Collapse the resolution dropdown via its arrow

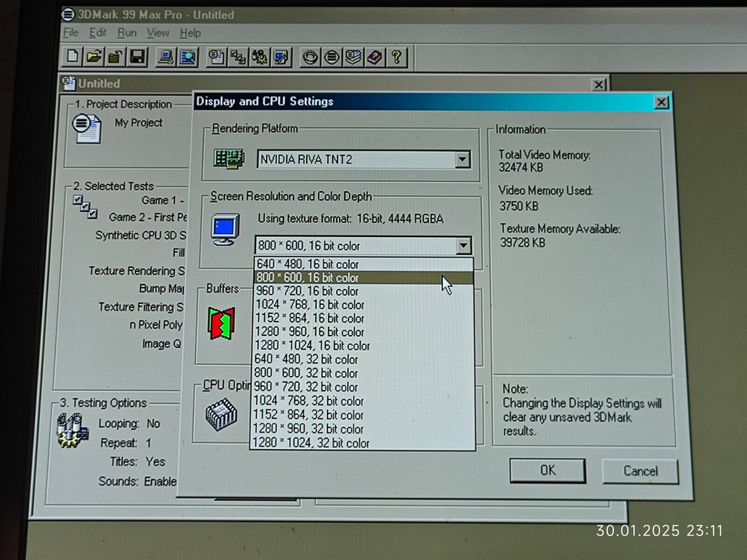tap(463, 245)
